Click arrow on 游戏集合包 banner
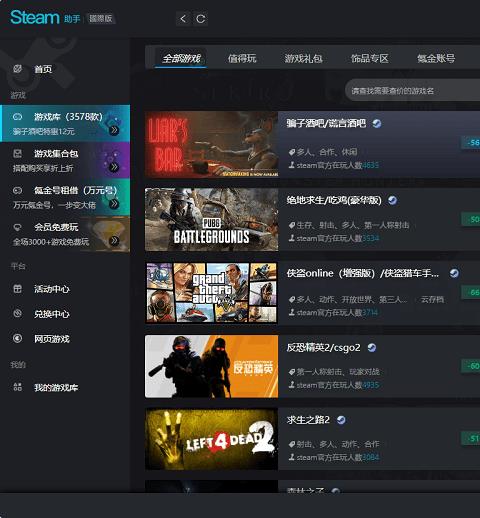The width and height of the screenshot is (480, 518). tap(114, 167)
